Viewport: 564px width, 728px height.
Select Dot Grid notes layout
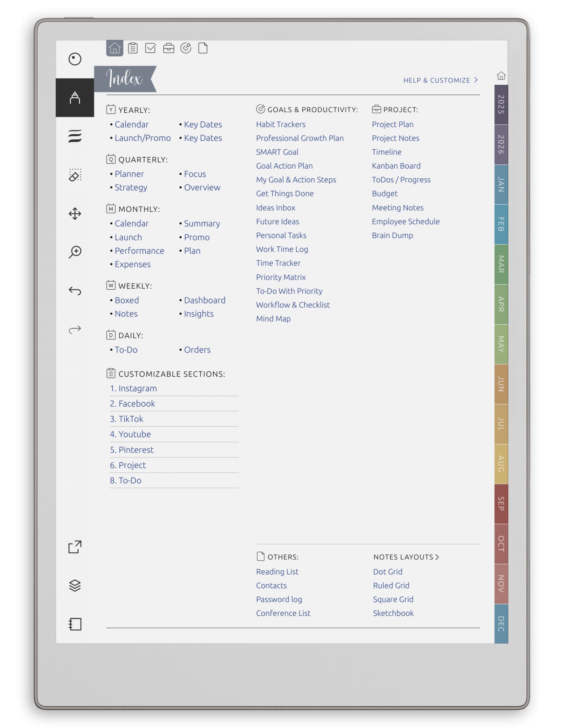(x=388, y=572)
